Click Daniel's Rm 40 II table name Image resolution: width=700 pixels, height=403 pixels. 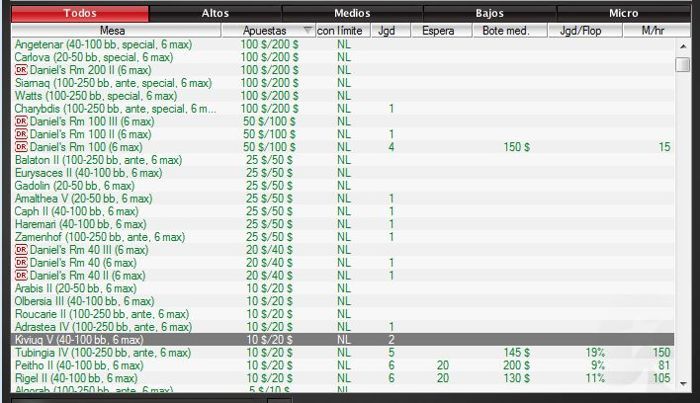pyautogui.click(x=88, y=275)
